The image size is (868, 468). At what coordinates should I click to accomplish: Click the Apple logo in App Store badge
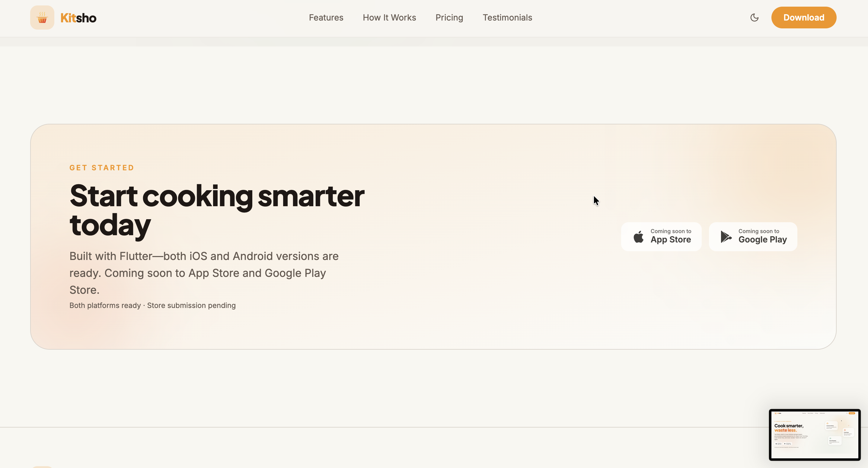638,237
